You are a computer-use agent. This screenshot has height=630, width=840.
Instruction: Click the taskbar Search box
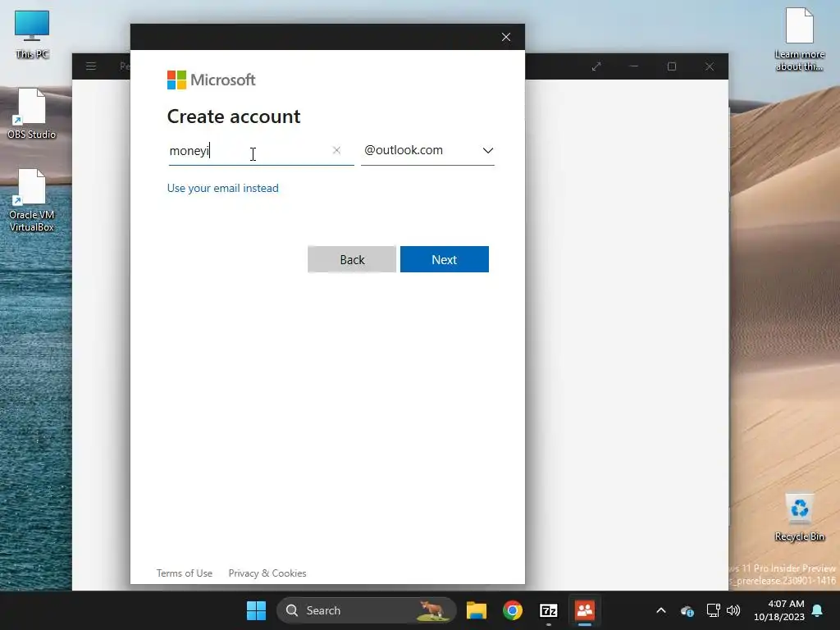(367, 610)
